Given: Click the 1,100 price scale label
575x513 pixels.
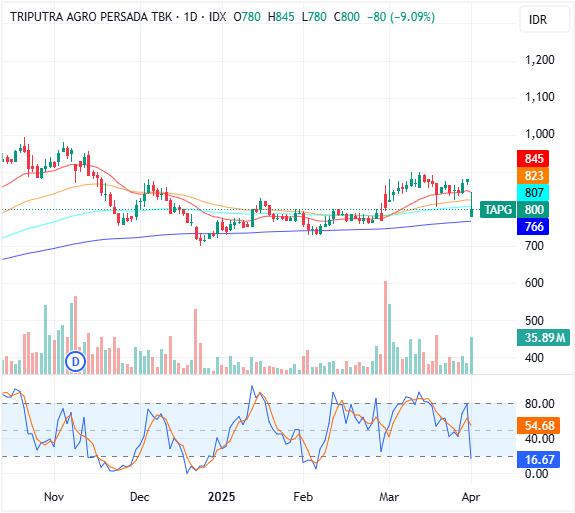Looking at the screenshot, I should pos(540,97).
